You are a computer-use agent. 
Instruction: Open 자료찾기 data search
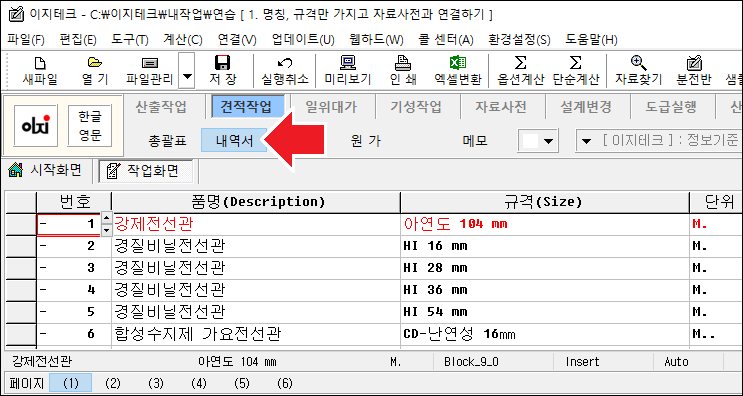click(x=638, y=71)
